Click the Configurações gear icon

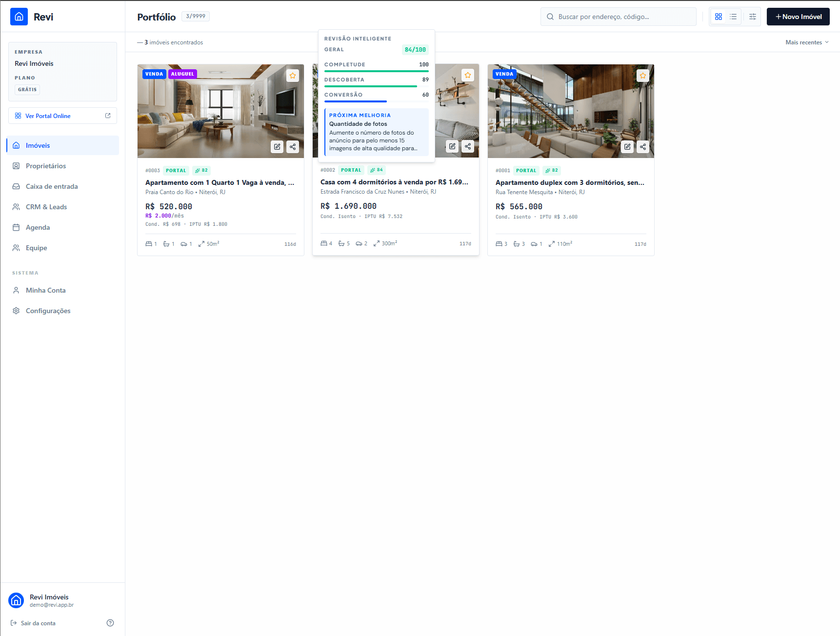16,311
